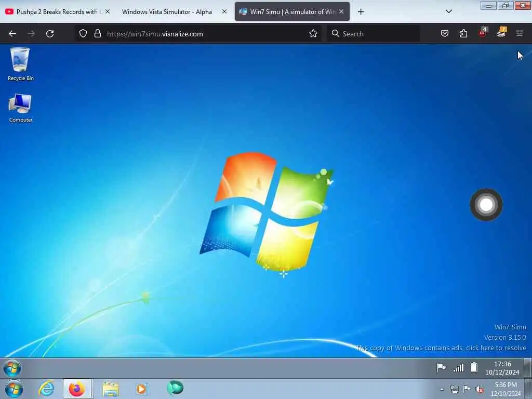Click the muted volume tray icon
Image resolution: width=532 pixels, height=399 pixels.
pyautogui.click(x=479, y=389)
